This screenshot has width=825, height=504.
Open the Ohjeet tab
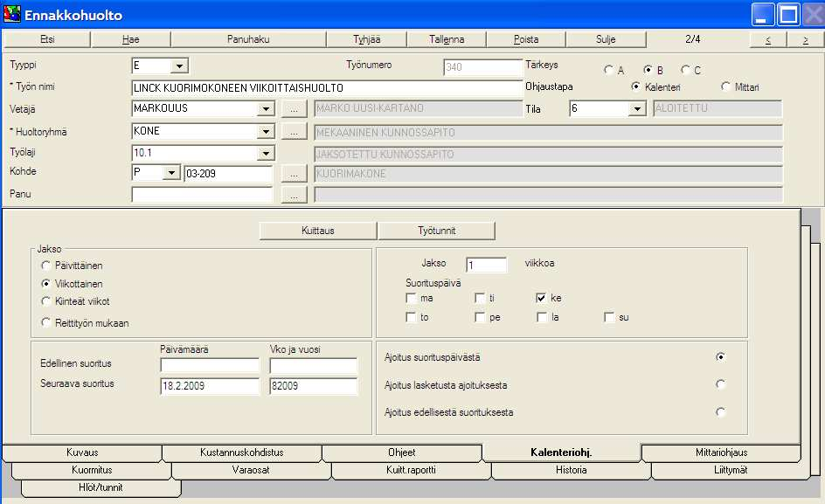tap(401, 453)
